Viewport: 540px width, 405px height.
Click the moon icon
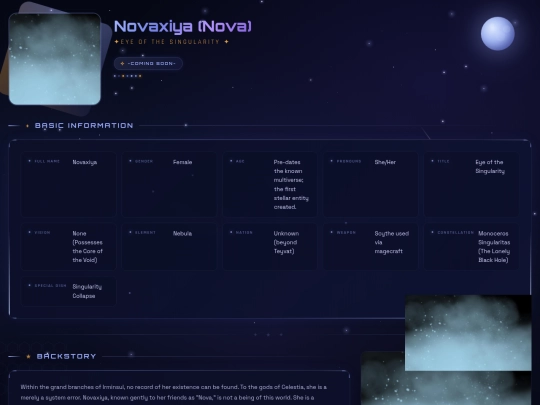click(498, 33)
